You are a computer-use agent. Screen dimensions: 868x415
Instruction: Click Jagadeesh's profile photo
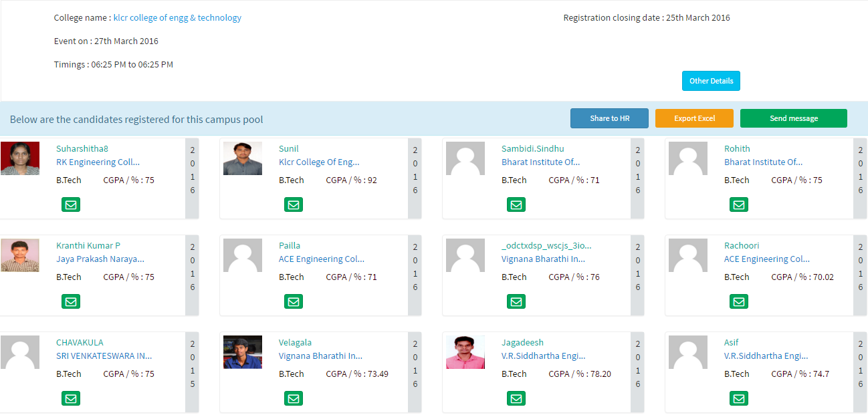[x=465, y=352]
